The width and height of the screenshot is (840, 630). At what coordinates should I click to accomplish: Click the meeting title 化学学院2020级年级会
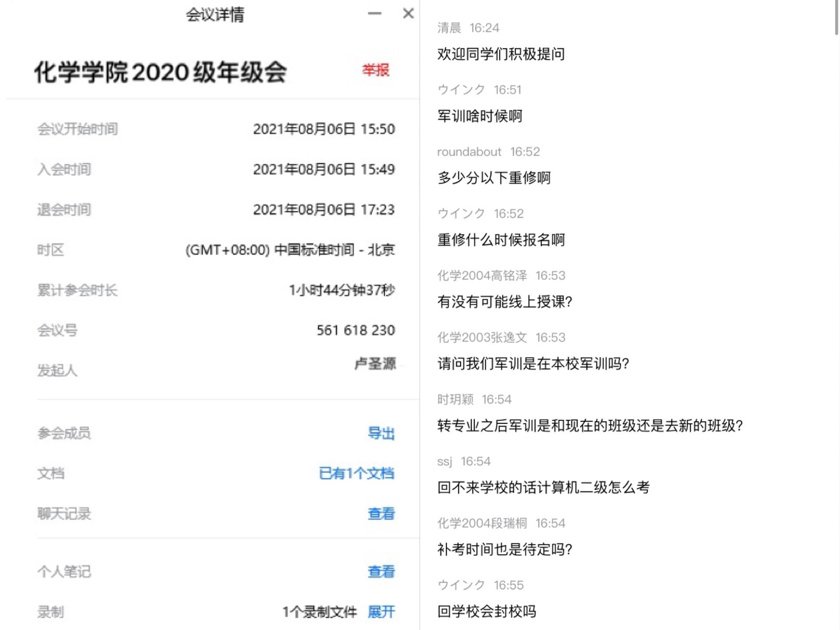pos(161,72)
